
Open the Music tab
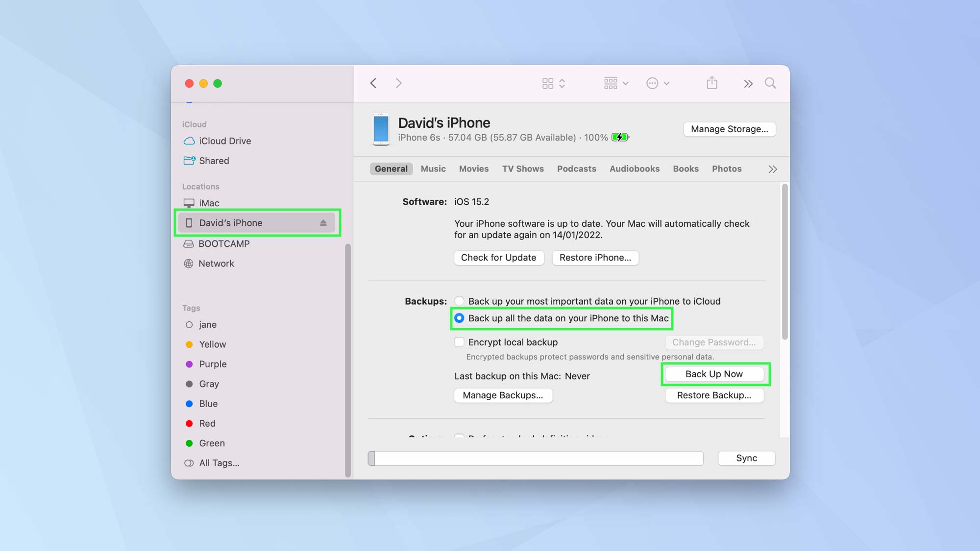tap(433, 168)
